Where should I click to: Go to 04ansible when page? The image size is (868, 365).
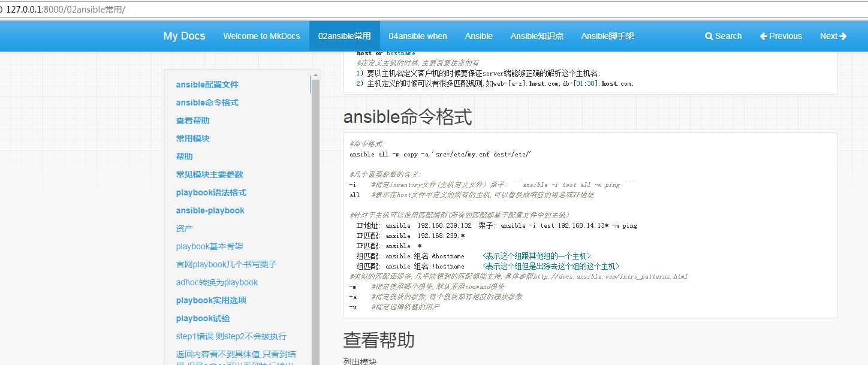(x=418, y=36)
